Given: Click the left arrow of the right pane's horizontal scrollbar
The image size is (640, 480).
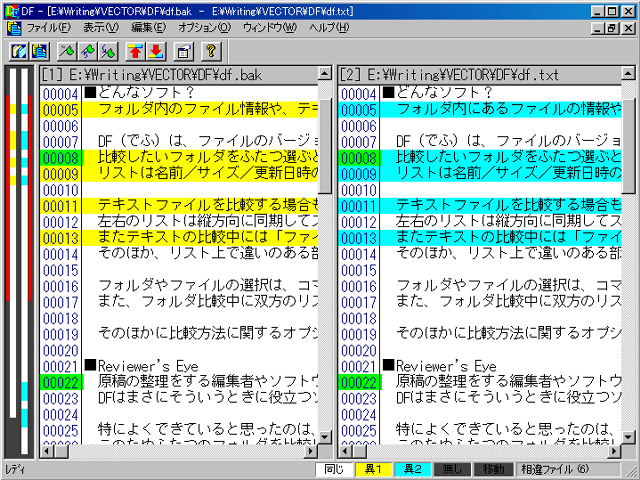Looking at the screenshot, I should tap(345, 451).
